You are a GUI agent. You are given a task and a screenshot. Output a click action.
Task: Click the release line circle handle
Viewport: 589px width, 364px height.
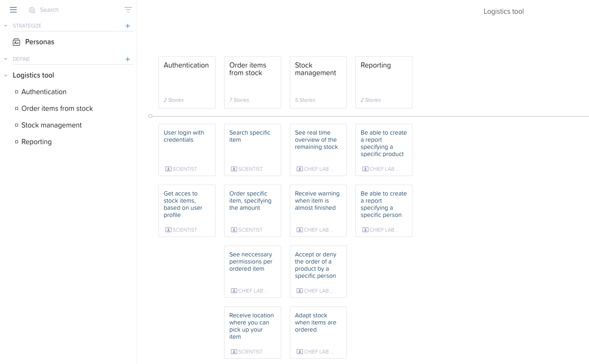pyautogui.click(x=150, y=116)
